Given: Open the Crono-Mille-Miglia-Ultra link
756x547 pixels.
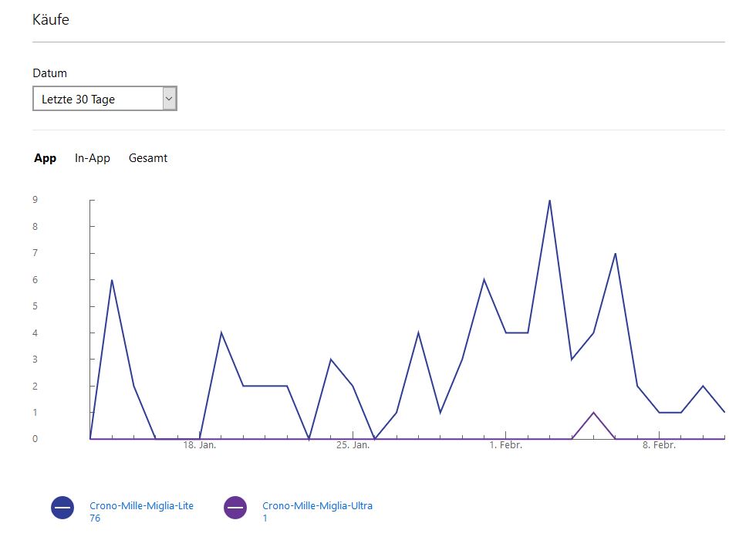Looking at the screenshot, I should point(317,506).
